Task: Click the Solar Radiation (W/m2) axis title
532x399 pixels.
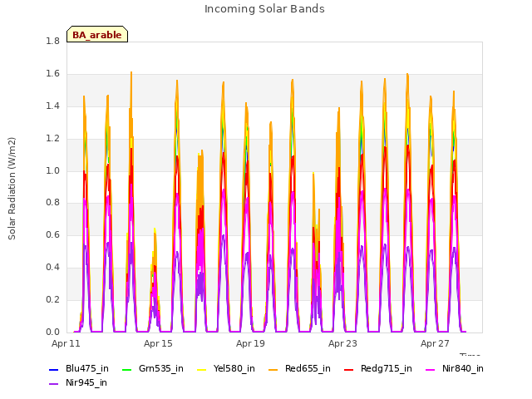Action: point(12,189)
